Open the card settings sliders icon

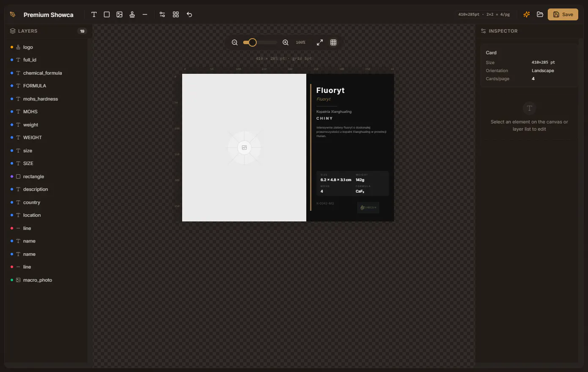162,14
